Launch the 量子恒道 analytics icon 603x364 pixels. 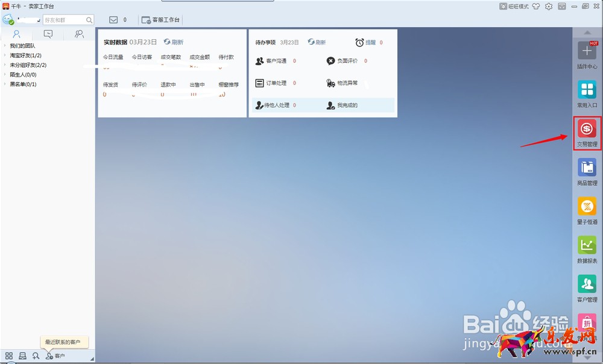pos(587,207)
